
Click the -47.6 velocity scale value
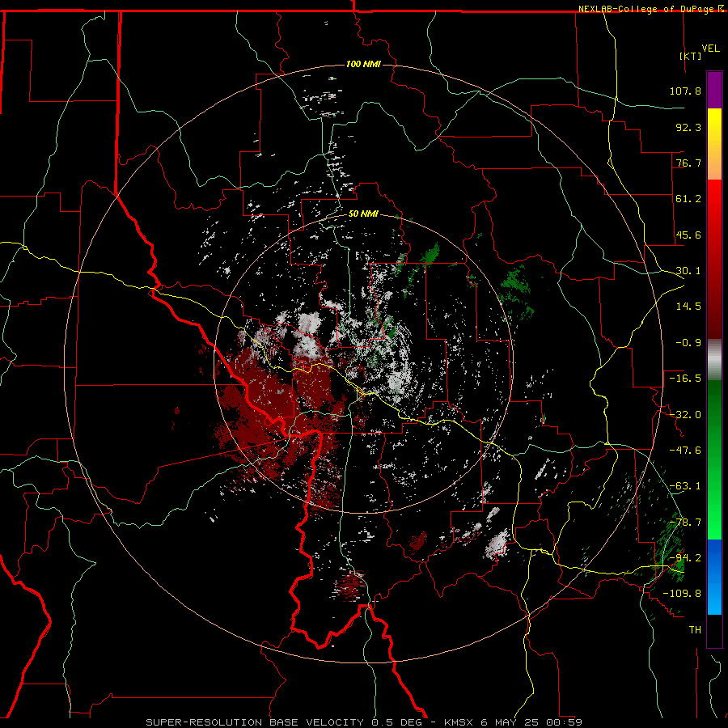pos(685,451)
